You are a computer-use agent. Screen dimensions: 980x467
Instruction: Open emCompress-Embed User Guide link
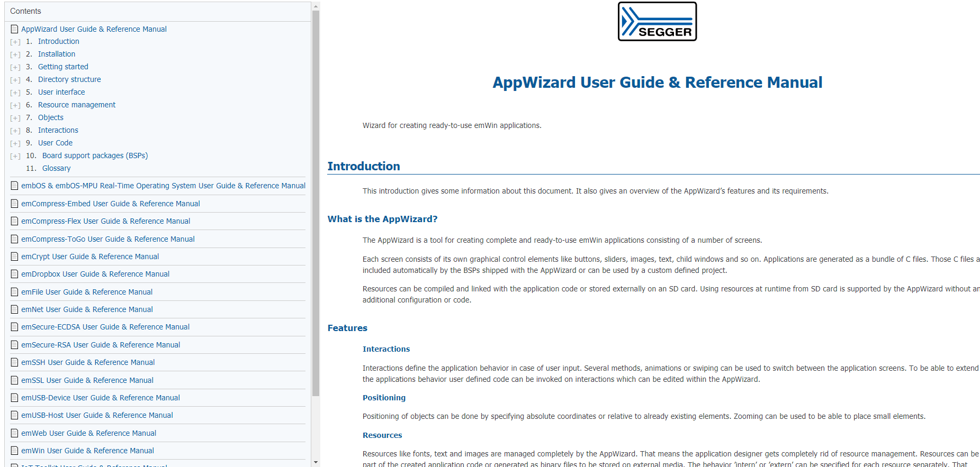pyautogui.click(x=111, y=204)
